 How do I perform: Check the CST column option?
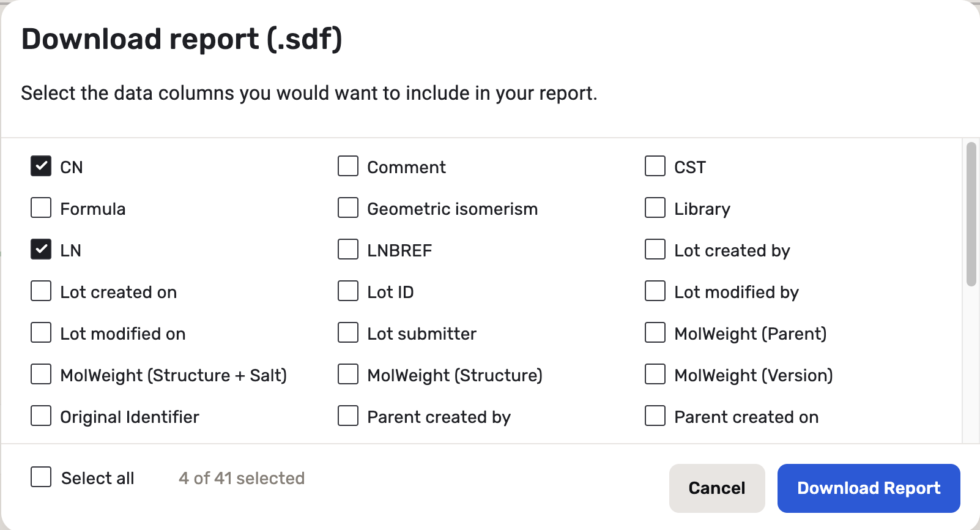655,166
